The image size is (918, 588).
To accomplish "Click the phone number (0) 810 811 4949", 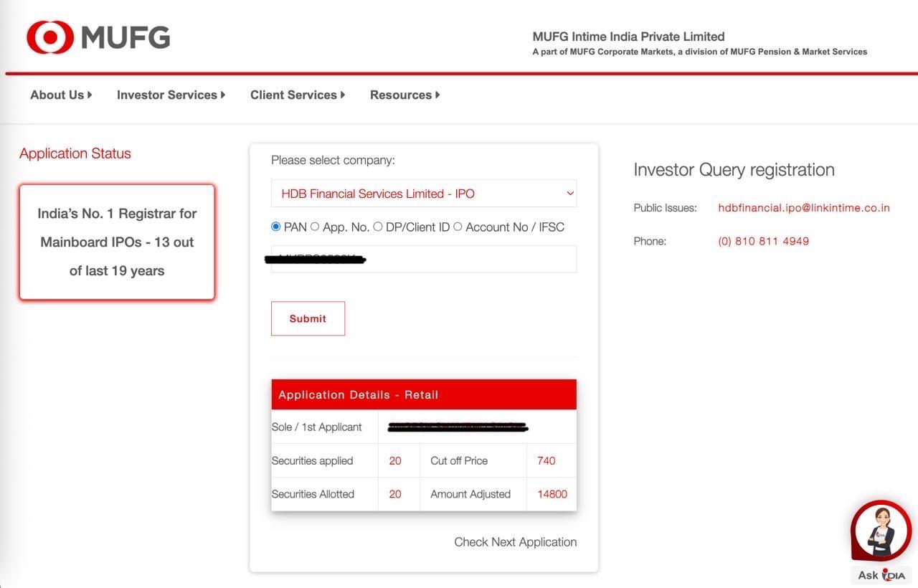I will tap(763, 241).
